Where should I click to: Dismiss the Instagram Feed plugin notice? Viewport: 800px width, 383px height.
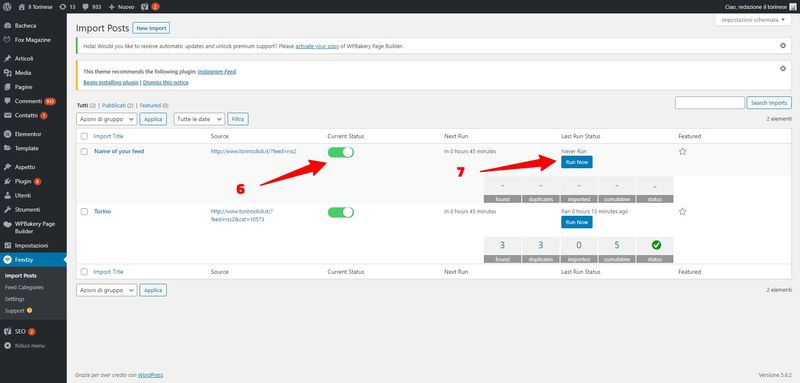(783, 68)
